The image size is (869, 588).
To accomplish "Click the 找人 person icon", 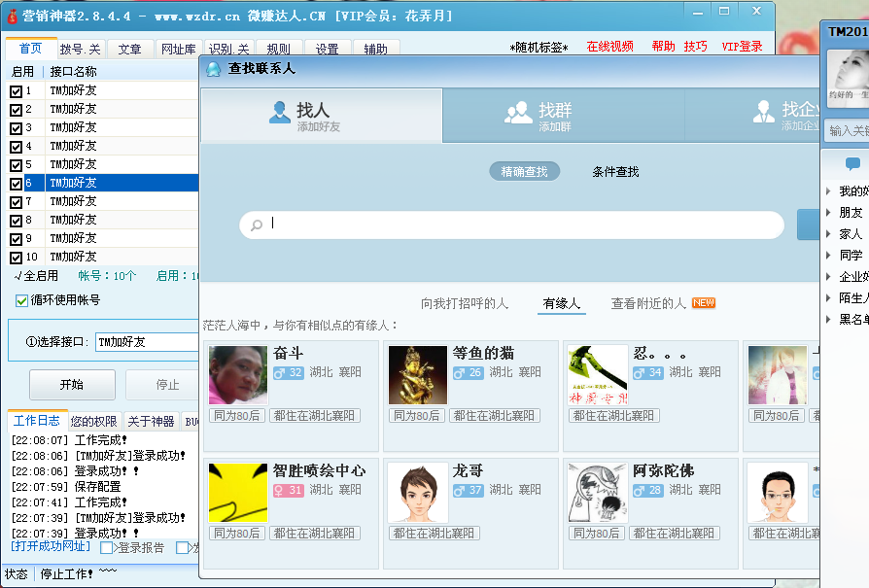I will click(280, 112).
